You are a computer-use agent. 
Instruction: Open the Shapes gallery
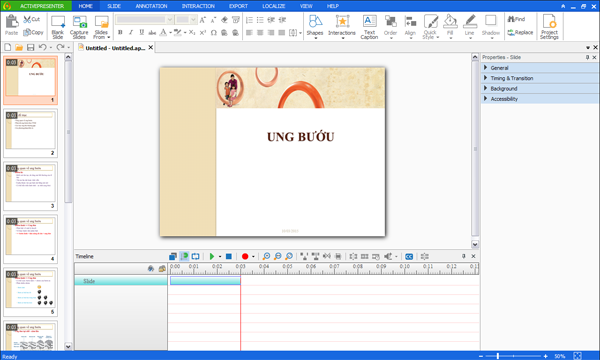[x=315, y=27]
